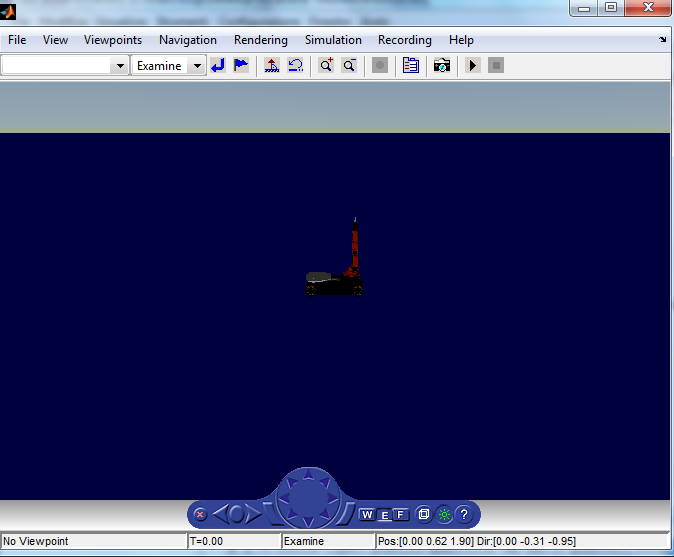674x557 pixels.
Task: Click the Create viewpoint flag icon
Action: [241, 66]
